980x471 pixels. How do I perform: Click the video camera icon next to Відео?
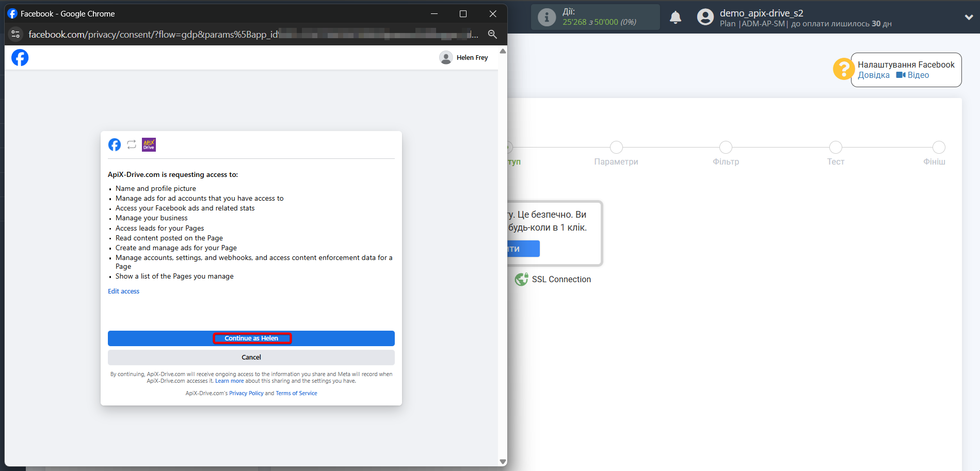901,75
